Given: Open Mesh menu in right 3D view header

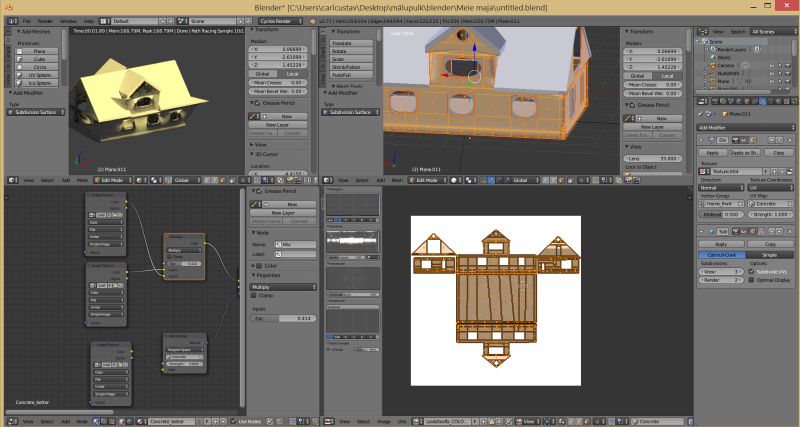Looking at the screenshot, I should (x=397, y=180).
